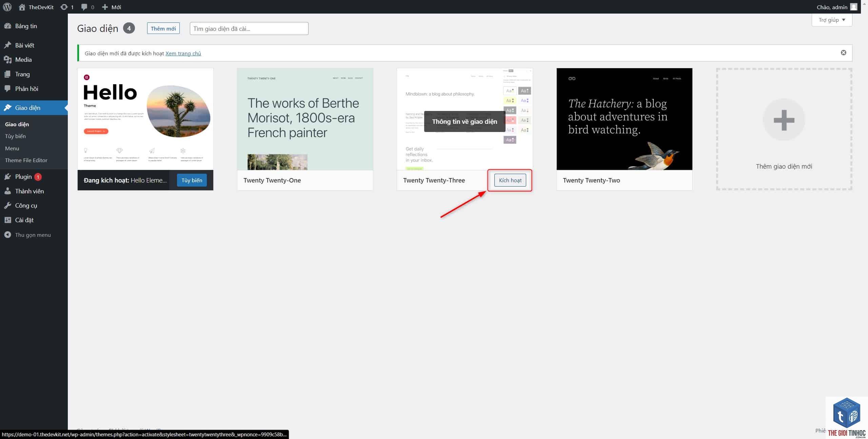Viewport: 868px width, 439px height.
Task: Click the Plugin plug icon
Action: (7, 176)
